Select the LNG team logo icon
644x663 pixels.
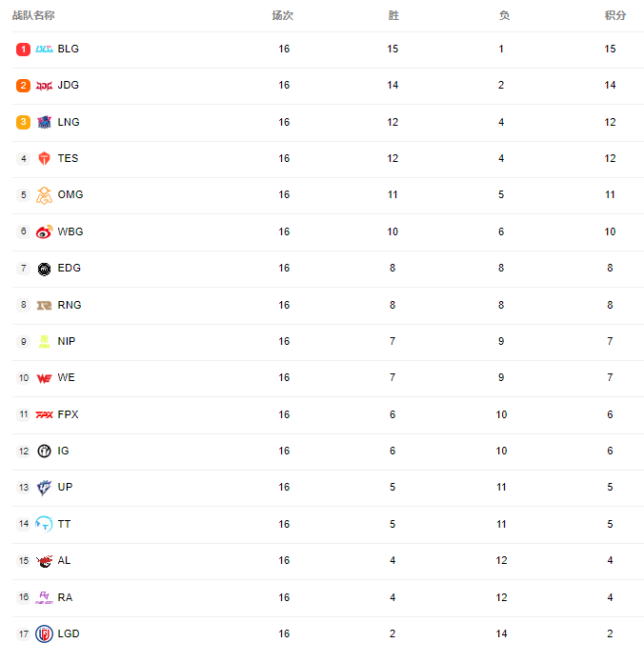coord(44,122)
